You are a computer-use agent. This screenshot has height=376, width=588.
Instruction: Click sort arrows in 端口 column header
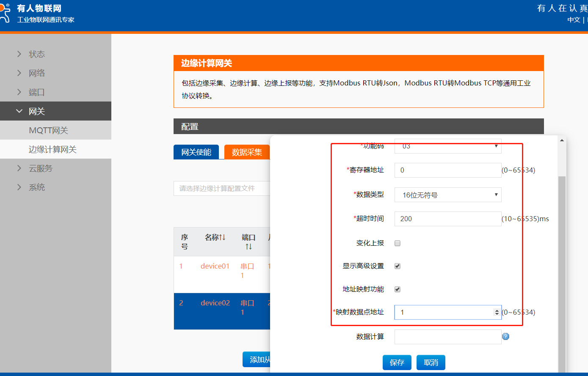pos(248,247)
